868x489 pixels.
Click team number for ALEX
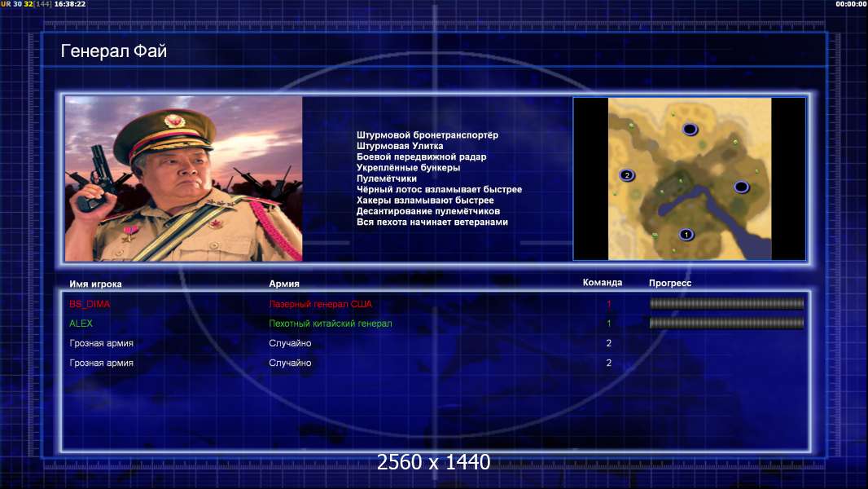609,324
